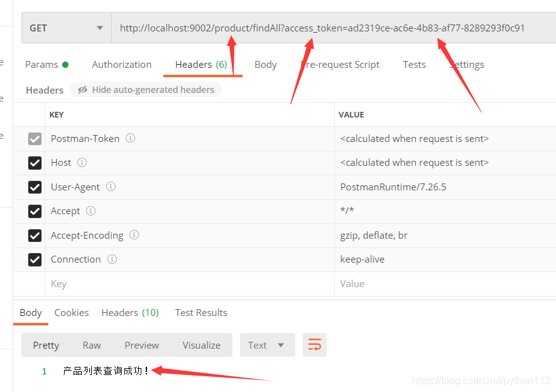Toggle the Postman-Token header checkbox

(35, 139)
